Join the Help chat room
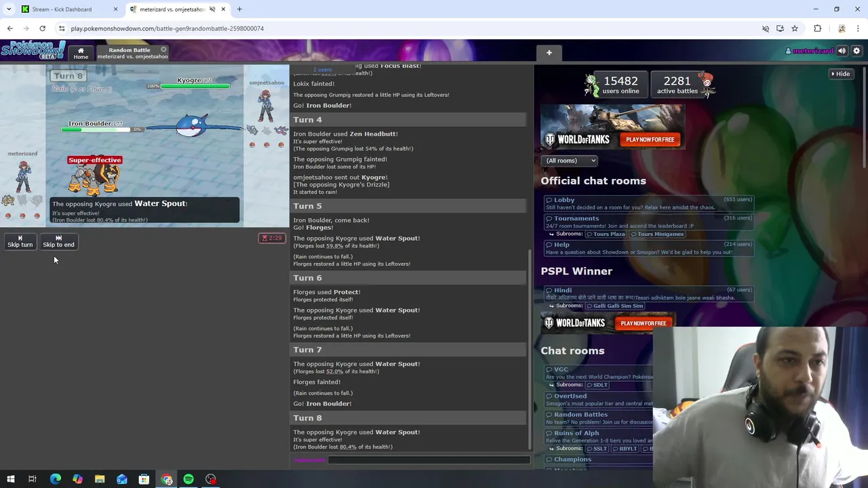Screen dimensions: 868x488 tap(649, 248)
